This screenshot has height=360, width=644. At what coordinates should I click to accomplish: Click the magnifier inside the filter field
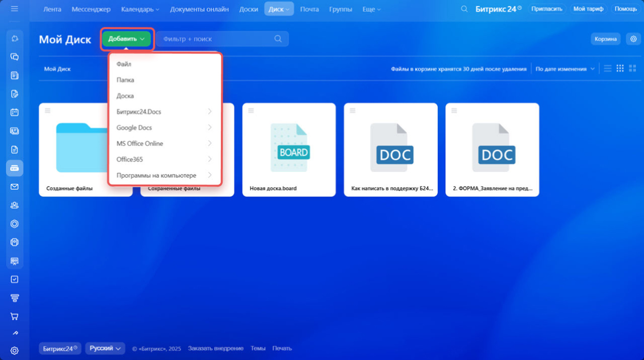(278, 39)
